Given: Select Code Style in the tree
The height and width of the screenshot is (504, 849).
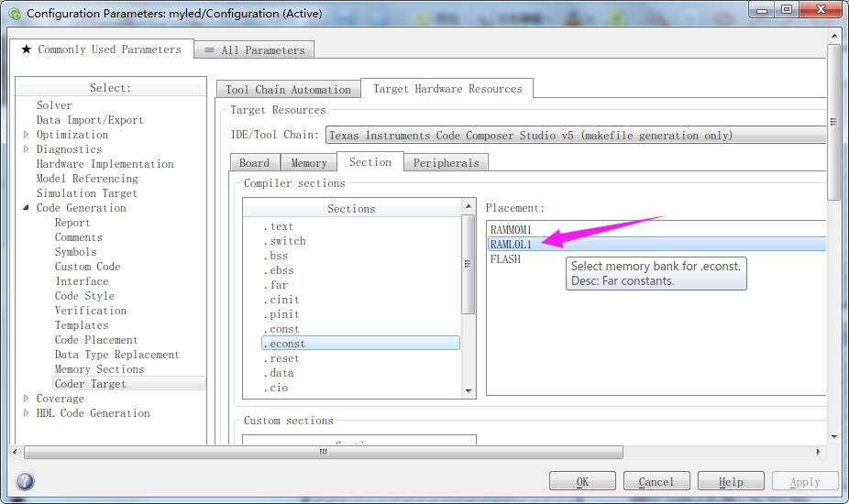Looking at the screenshot, I should coord(84,296).
